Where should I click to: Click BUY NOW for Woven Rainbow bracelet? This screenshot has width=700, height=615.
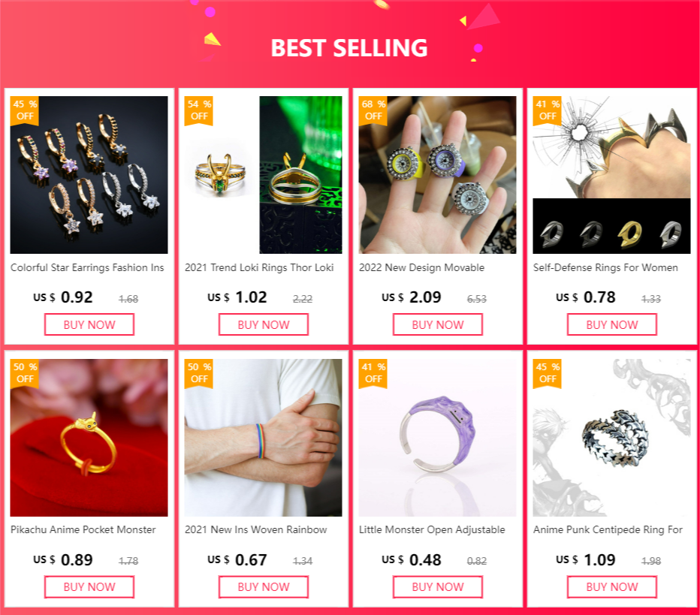pos(264,587)
